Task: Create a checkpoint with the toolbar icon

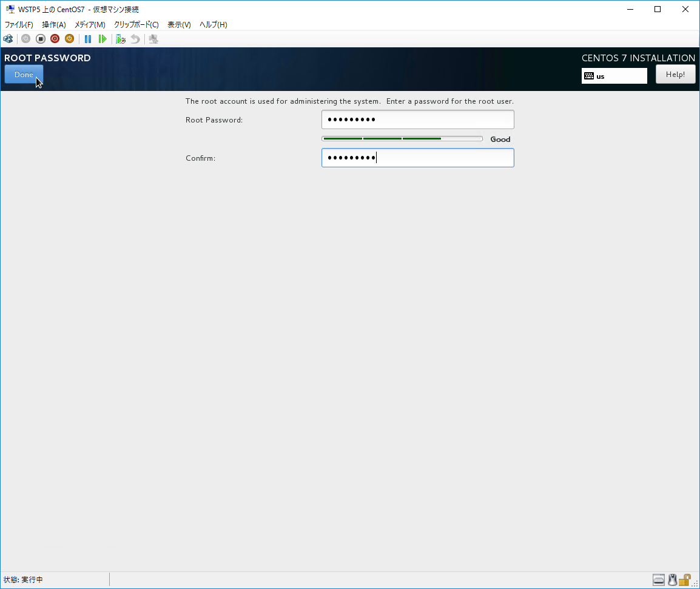Action: 121,39
